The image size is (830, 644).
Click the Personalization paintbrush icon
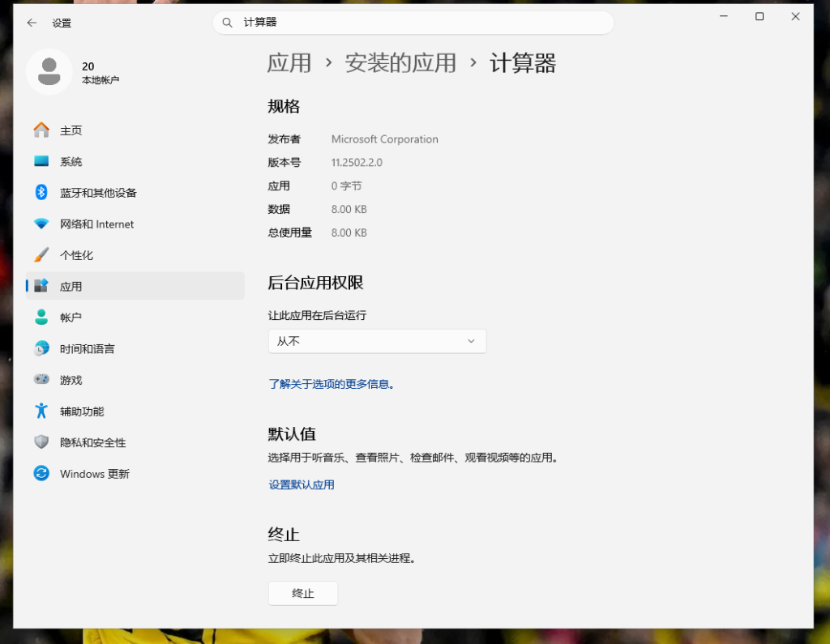[41, 254]
